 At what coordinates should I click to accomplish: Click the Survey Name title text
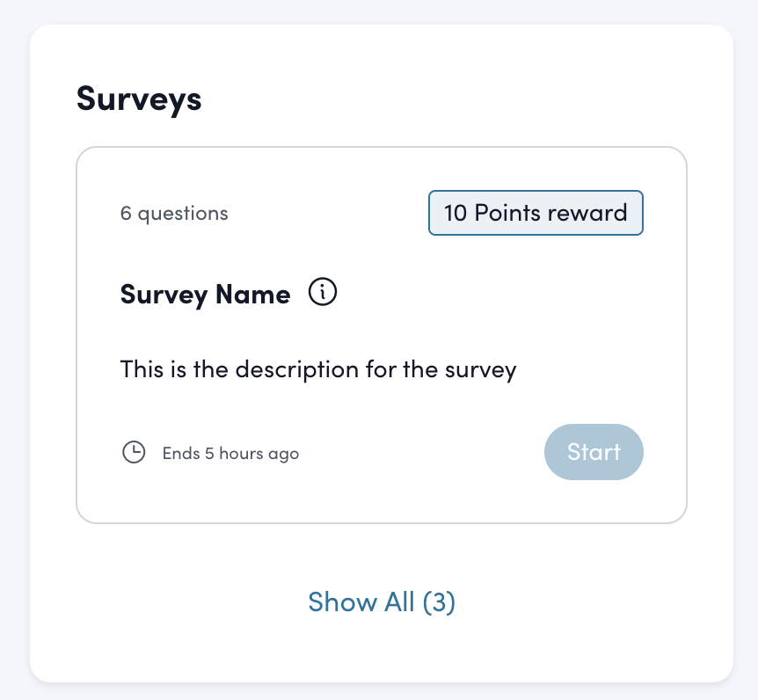tap(205, 294)
